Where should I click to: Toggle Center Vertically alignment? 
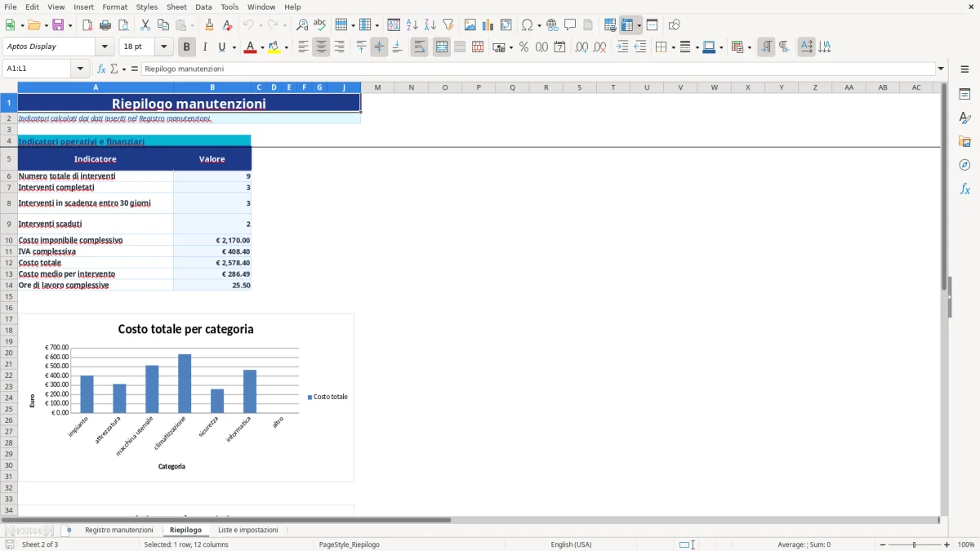coord(379,47)
